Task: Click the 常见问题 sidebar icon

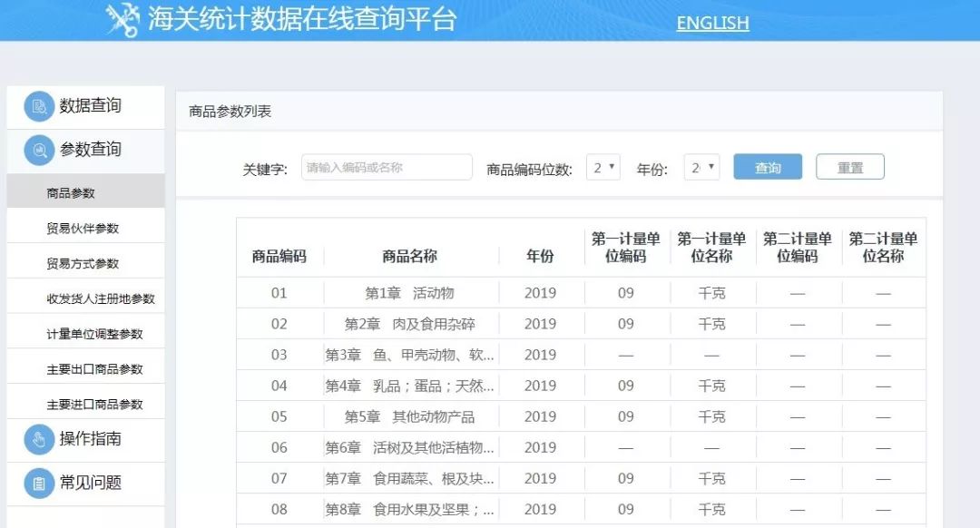Action: click(38, 484)
